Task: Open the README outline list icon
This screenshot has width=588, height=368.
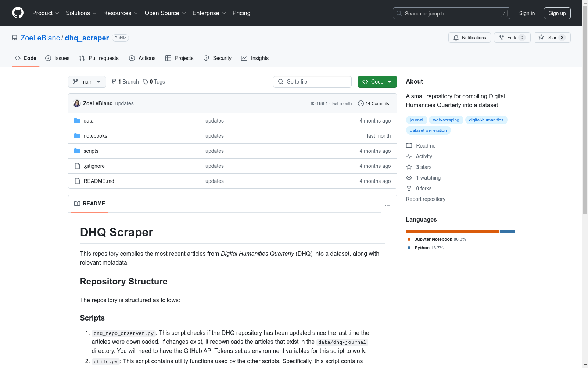Action: click(x=388, y=204)
